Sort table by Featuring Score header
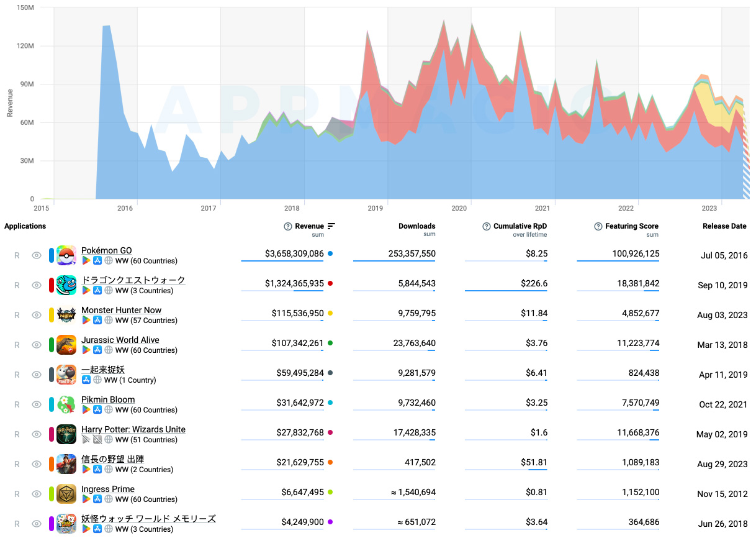 [x=632, y=226]
